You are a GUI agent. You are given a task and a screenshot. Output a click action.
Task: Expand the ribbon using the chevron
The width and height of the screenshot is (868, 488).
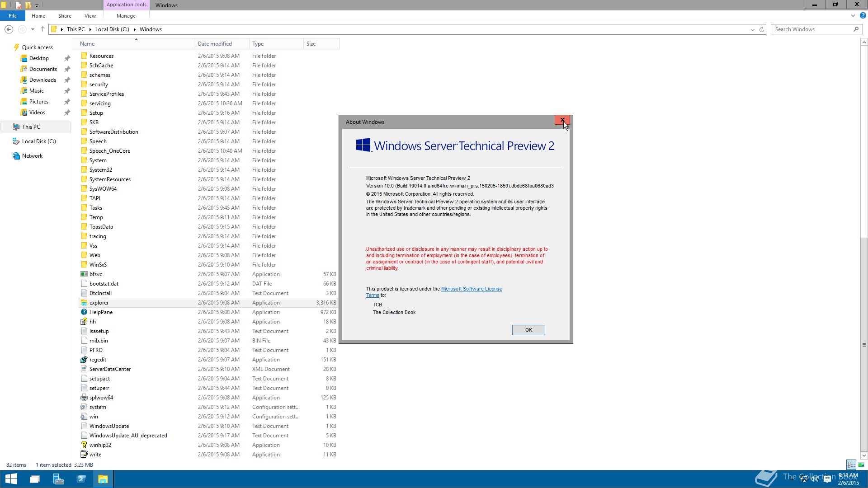pyautogui.click(x=853, y=16)
